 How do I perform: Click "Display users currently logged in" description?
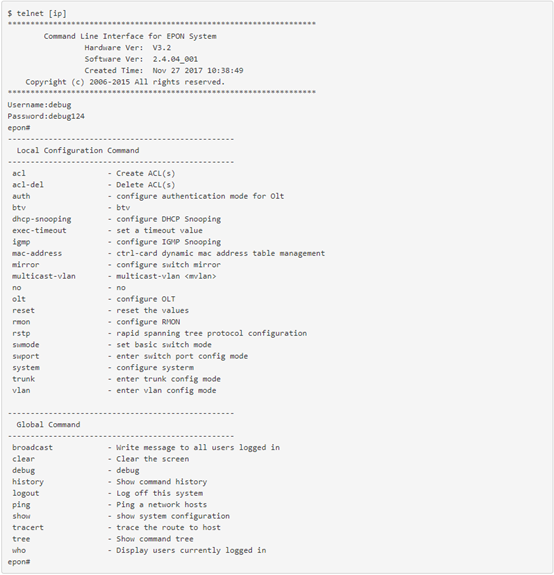pyautogui.click(x=191, y=550)
